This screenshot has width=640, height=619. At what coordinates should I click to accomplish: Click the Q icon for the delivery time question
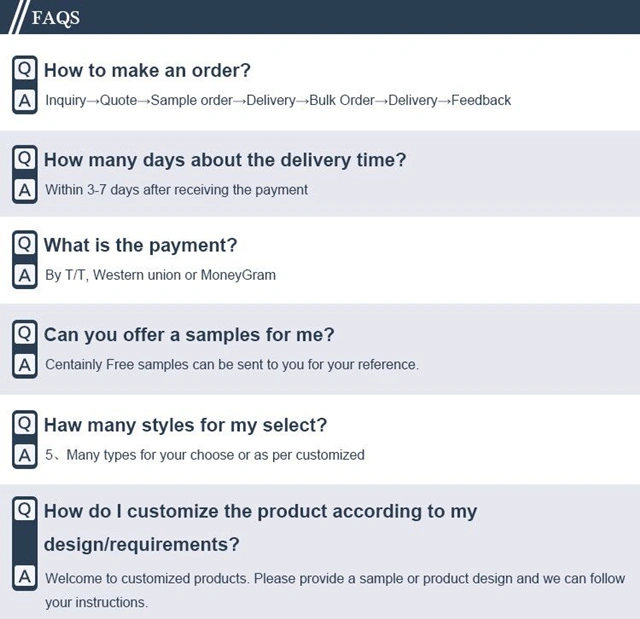pyautogui.click(x=24, y=158)
